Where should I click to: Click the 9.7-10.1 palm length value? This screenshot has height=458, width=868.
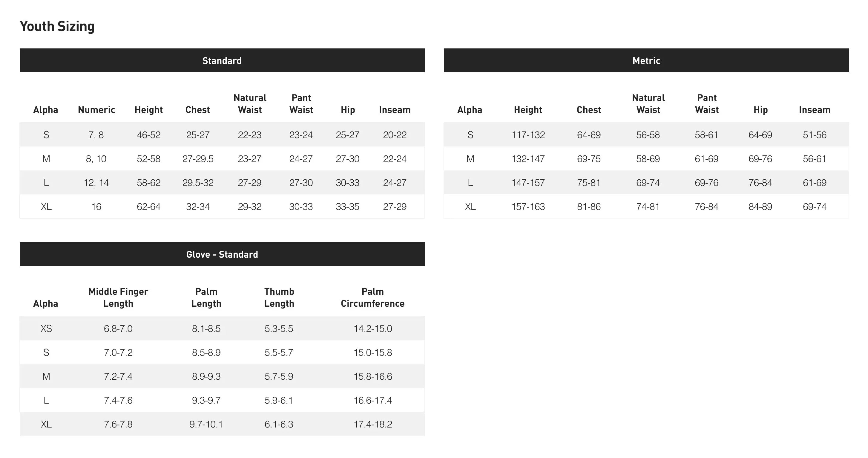(206, 424)
